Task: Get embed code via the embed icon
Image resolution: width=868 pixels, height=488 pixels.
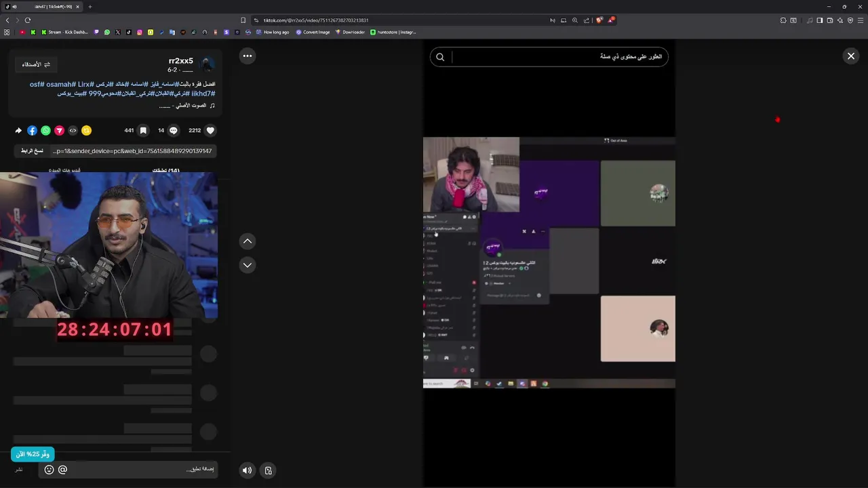Action: click(x=73, y=130)
